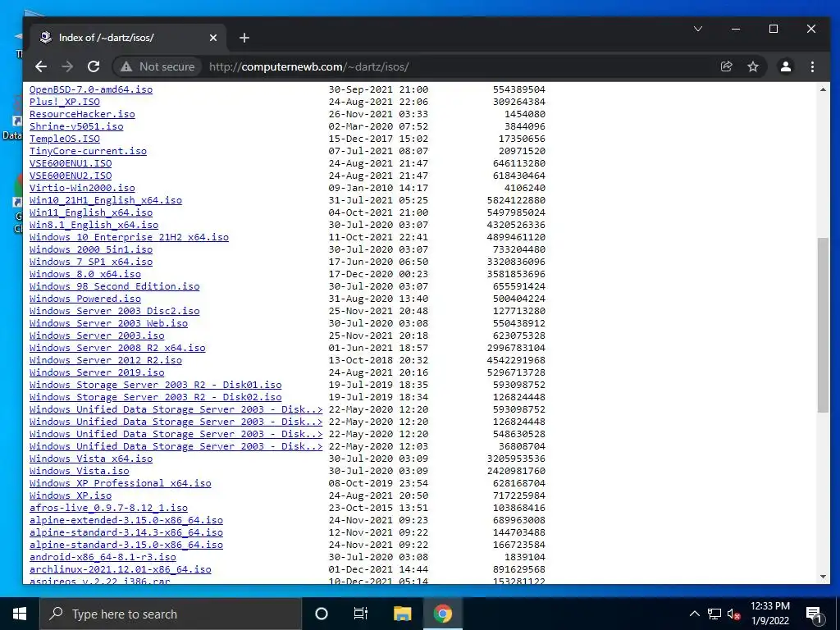Open Windows_98_Second_Edition.iso link
Image resolution: width=840 pixels, height=630 pixels.
click(114, 286)
